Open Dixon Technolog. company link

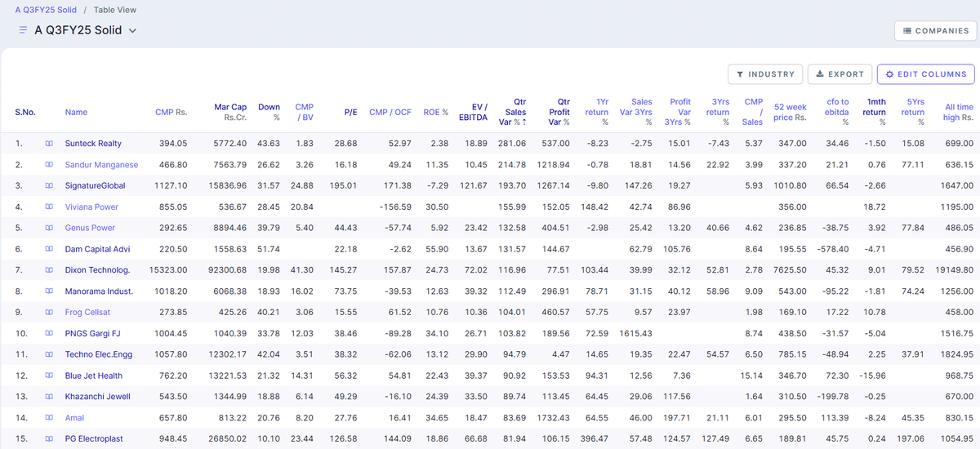click(97, 270)
